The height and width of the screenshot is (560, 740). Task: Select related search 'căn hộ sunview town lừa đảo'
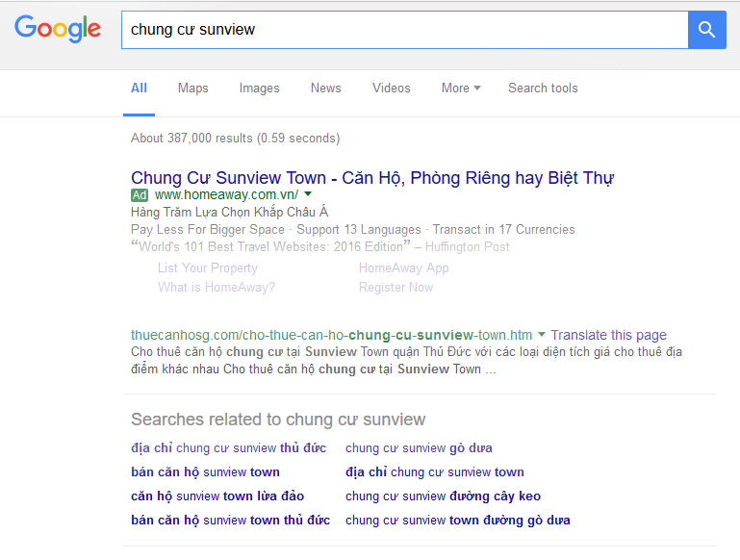217,496
